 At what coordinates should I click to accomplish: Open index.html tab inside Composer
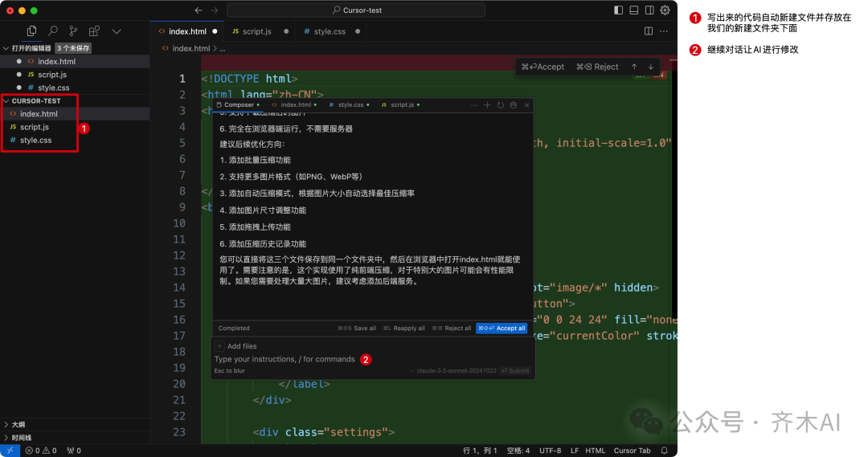[x=294, y=104]
